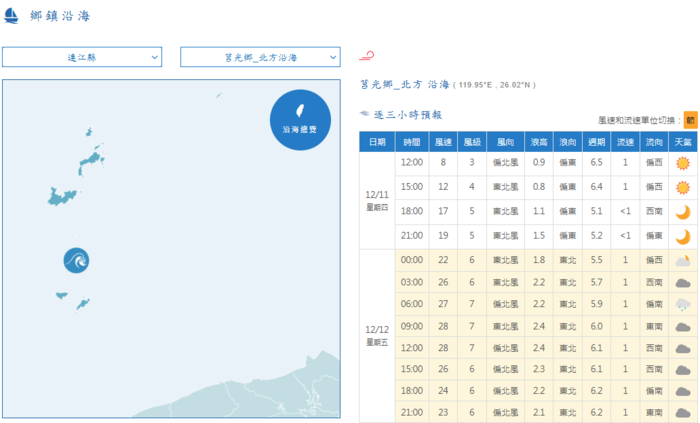700x423 pixels.
Task: Click the moon weather icon for 18:00
Action: (x=683, y=212)
